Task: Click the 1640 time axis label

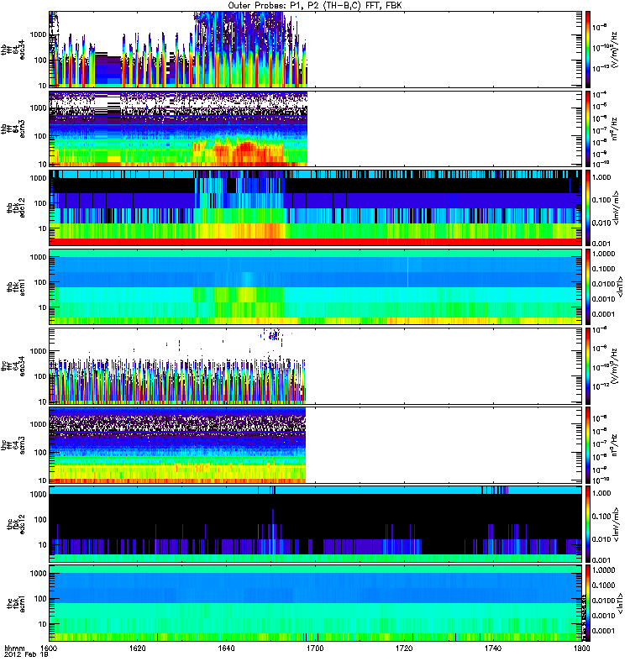Action: pos(226,648)
